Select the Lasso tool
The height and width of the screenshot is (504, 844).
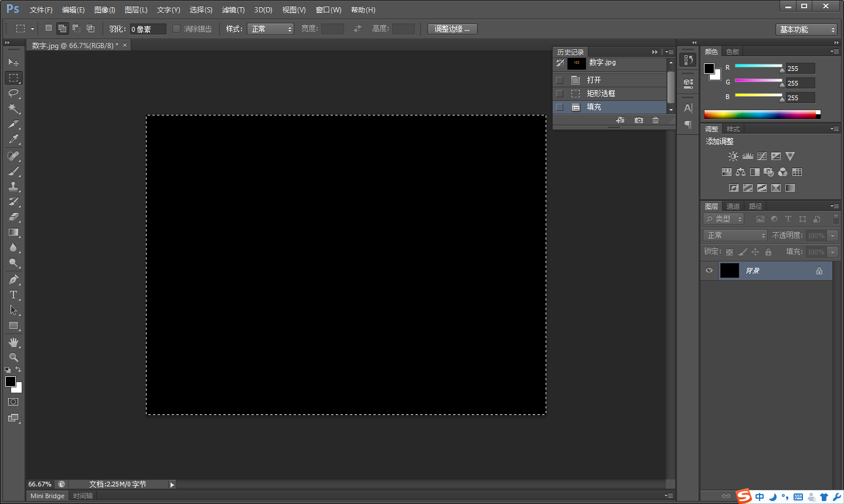[13, 93]
